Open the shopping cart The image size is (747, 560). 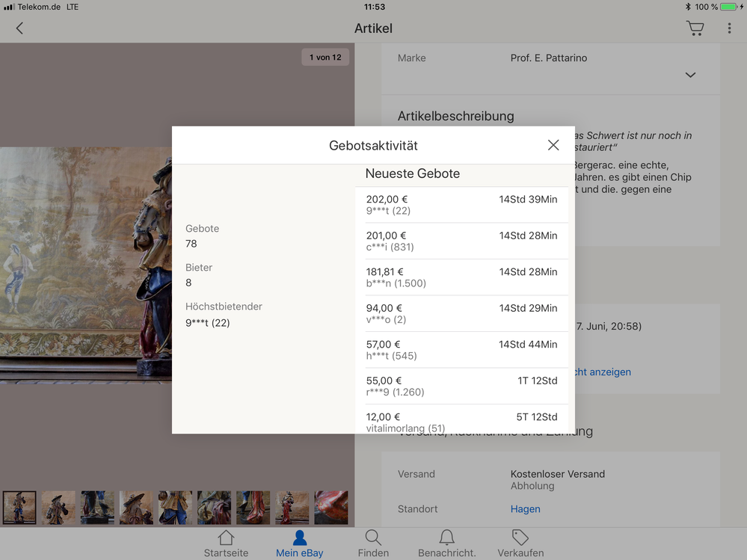(695, 28)
